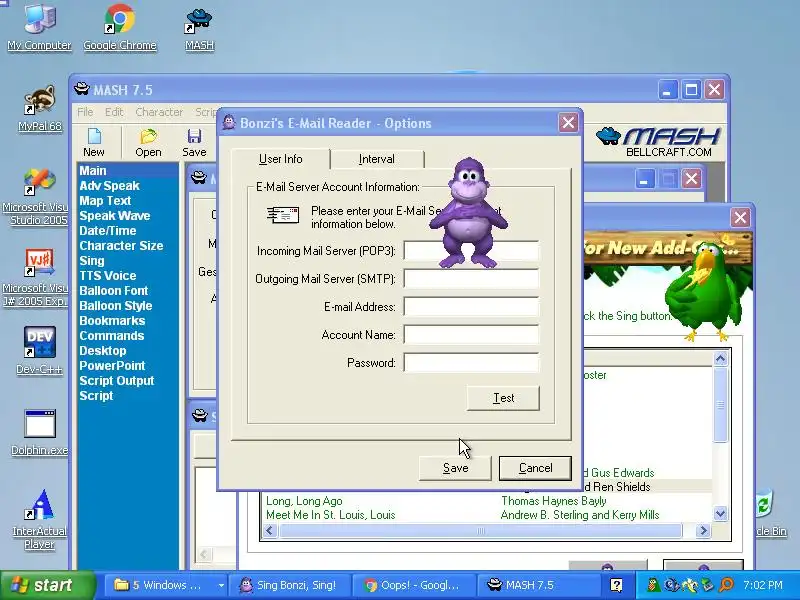800x600 pixels.
Task: Switch to MASH 7.5 taskbar button
Action: [539, 585]
